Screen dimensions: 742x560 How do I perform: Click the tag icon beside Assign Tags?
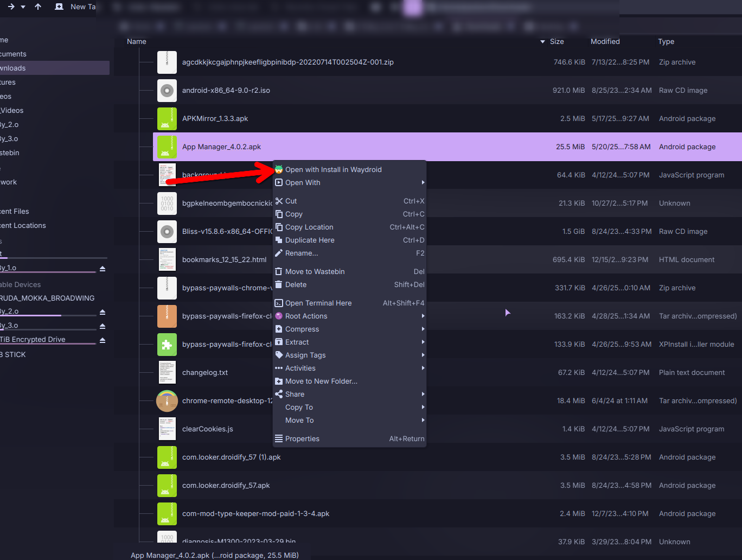279,355
